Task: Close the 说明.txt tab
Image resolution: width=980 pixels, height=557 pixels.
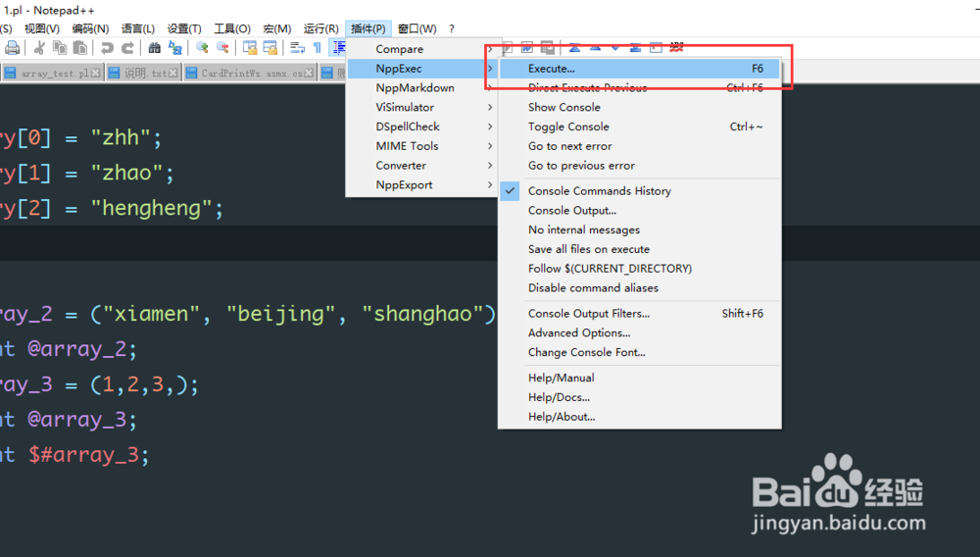Action: click(173, 74)
